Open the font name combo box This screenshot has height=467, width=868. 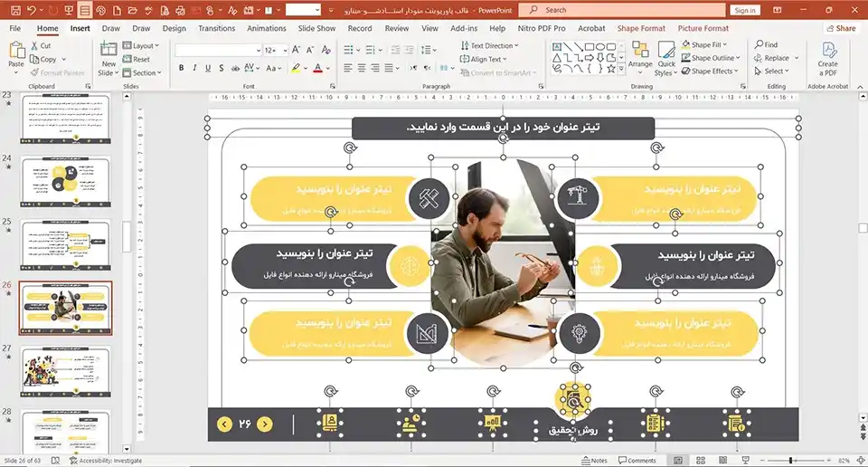[218, 51]
